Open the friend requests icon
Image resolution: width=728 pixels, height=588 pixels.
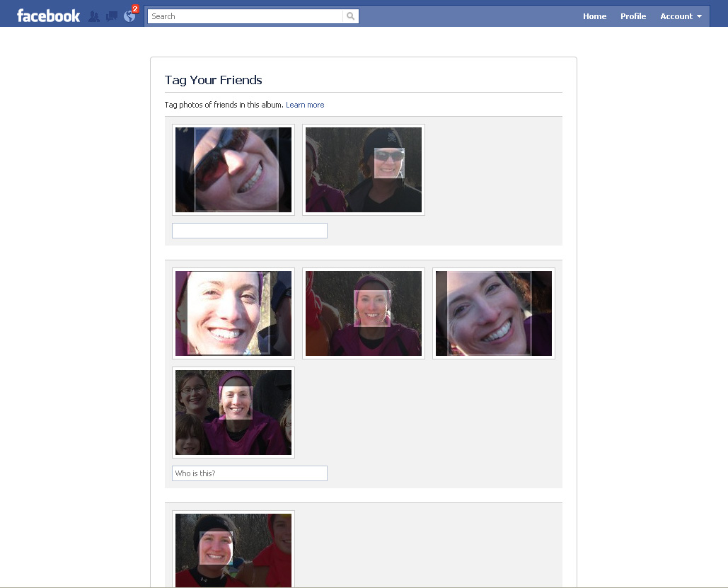[x=94, y=17]
